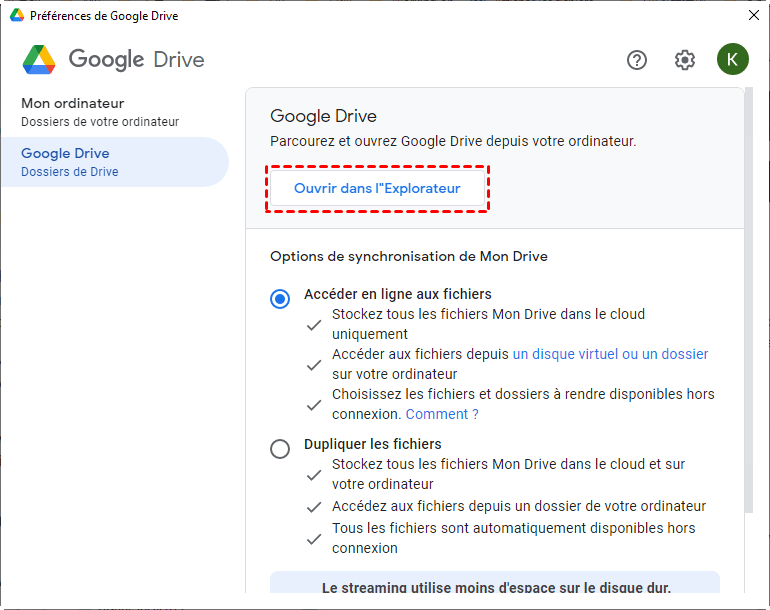Open the help question mark icon
770x610 pixels.
(x=637, y=60)
